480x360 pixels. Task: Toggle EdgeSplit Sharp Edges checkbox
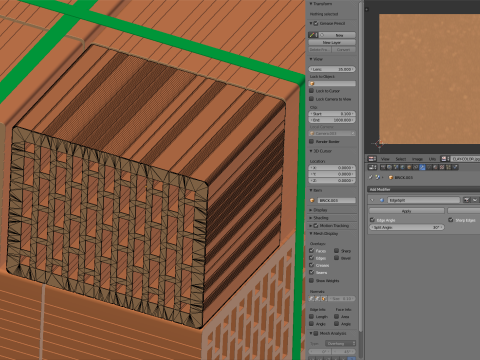451,220
